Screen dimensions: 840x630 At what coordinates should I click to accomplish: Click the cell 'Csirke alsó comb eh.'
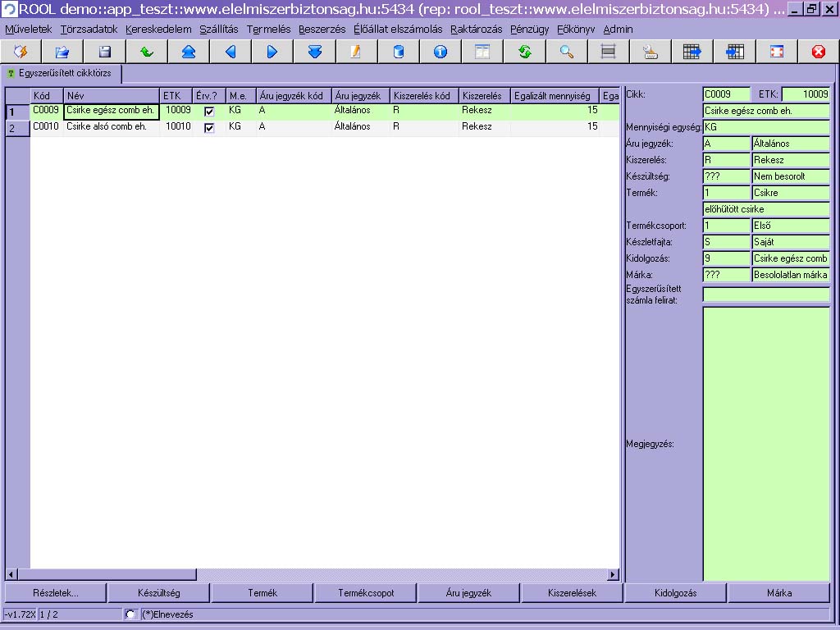[112, 127]
